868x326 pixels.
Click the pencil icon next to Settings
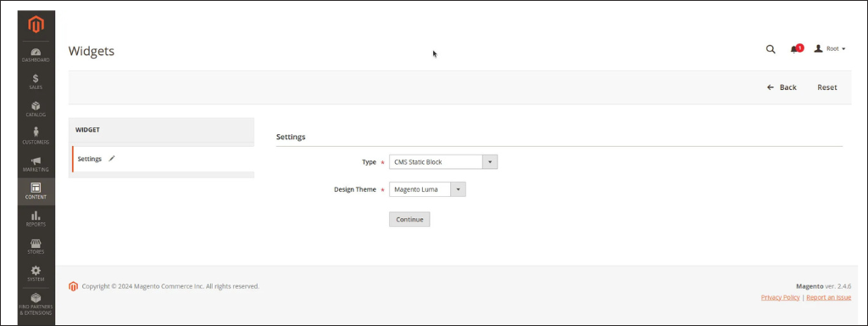tap(112, 159)
